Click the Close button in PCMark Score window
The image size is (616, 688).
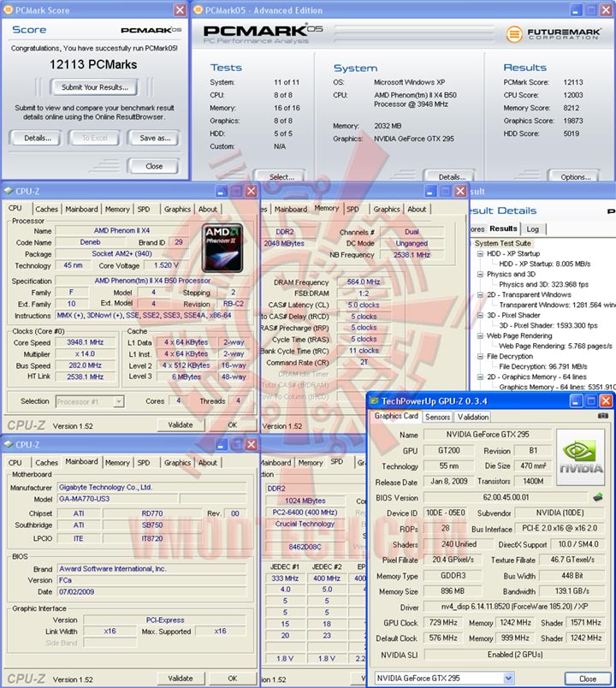154,166
